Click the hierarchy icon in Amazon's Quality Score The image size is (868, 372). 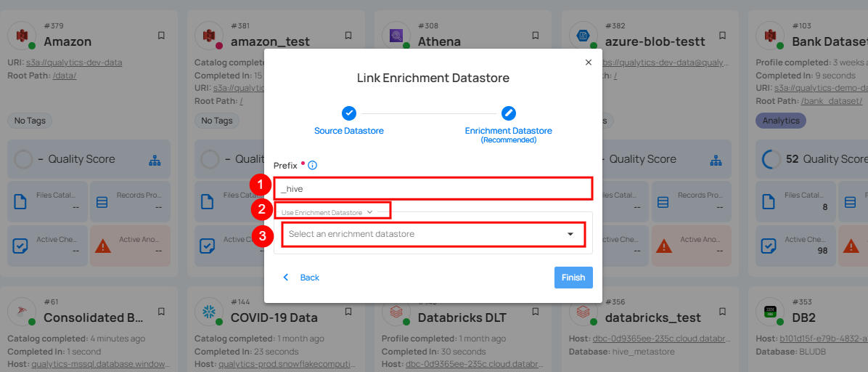click(154, 160)
